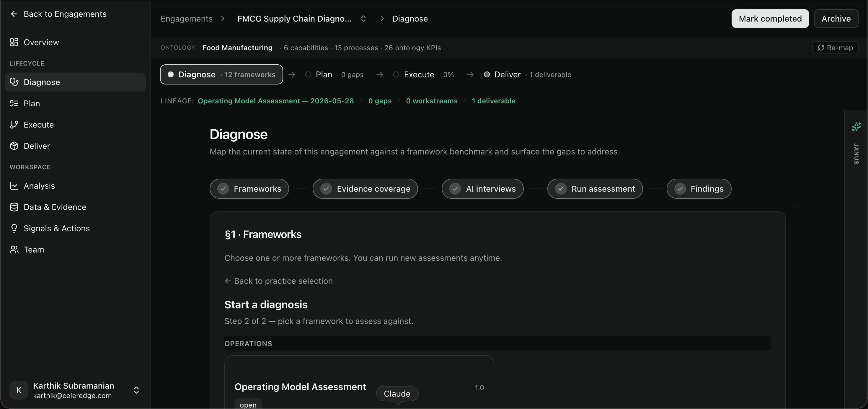Open Deliver in the sidebar
The image size is (868, 409).
(75, 146)
